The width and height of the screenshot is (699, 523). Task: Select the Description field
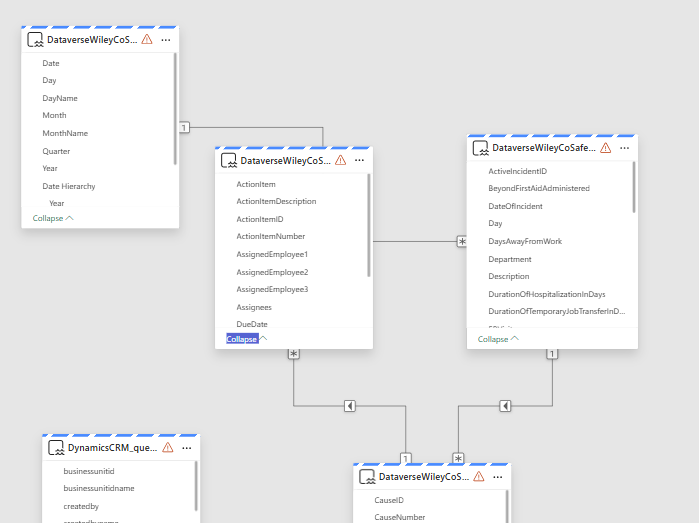(509, 276)
